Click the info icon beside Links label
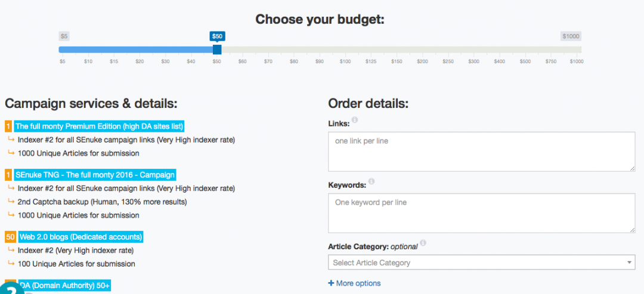644x294 pixels. pos(355,120)
